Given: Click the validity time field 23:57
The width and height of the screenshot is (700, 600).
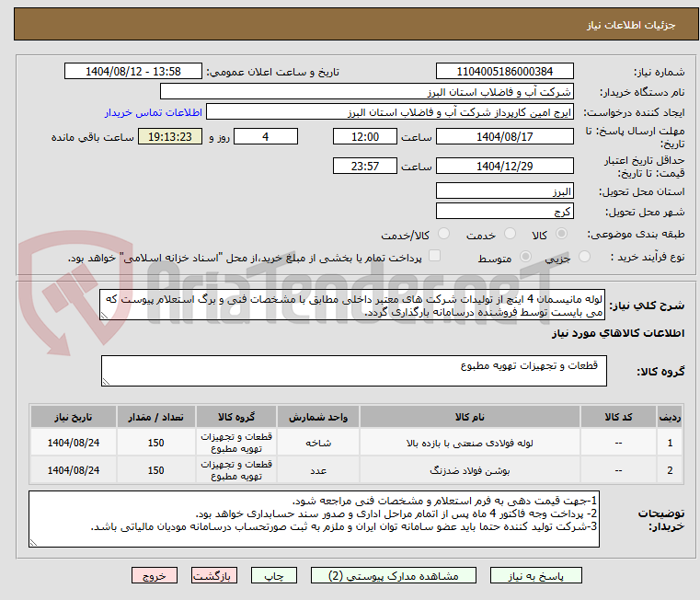Looking at the screenshot, I should coord(365,167).
